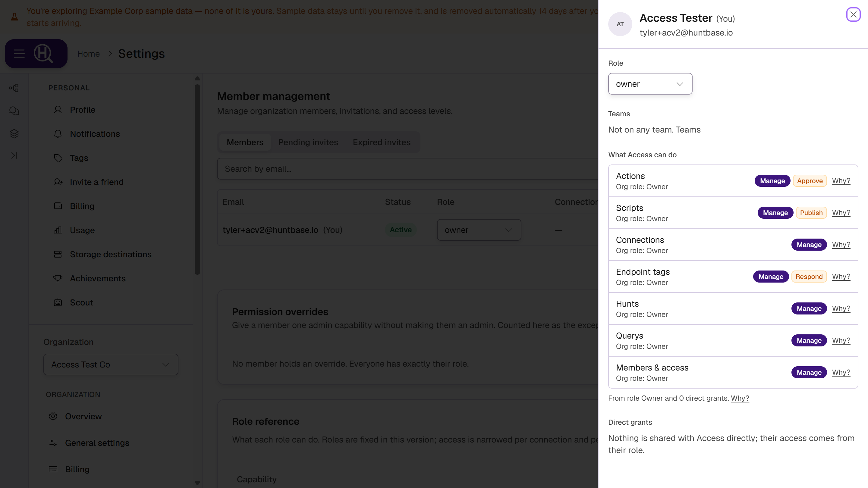The width and height of the screenshot is (868, 488).
Task: Click the Huntbase logo icon
Action: [43, 54]
